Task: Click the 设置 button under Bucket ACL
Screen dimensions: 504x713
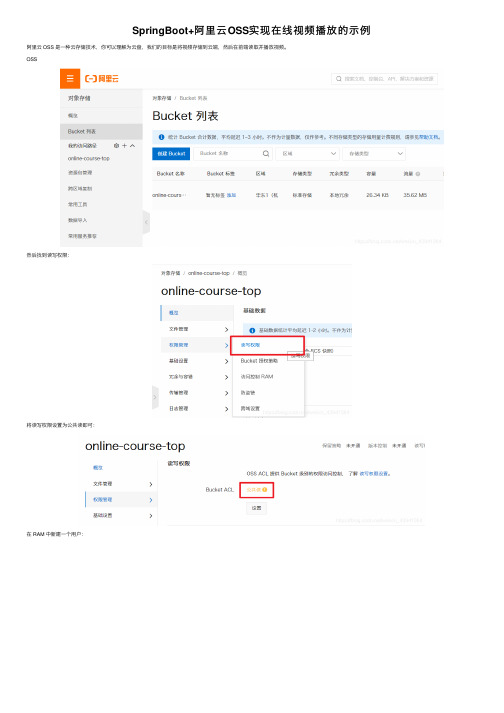Action: click(257, 508)
